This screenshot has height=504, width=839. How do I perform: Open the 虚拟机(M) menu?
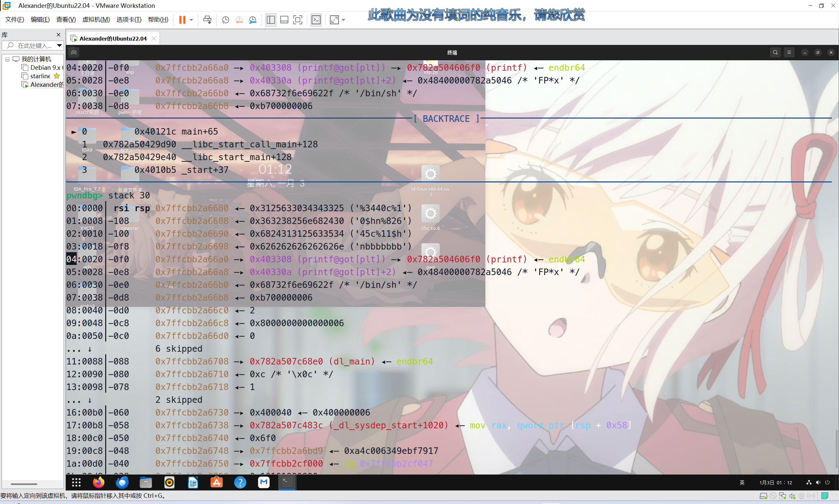pyautogui.click(x=96, y=19)
